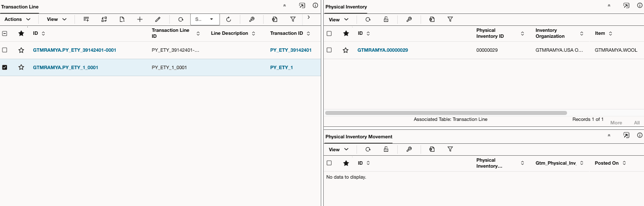
Task: Sort by Transaction ID column
Action: pos(308,33)
